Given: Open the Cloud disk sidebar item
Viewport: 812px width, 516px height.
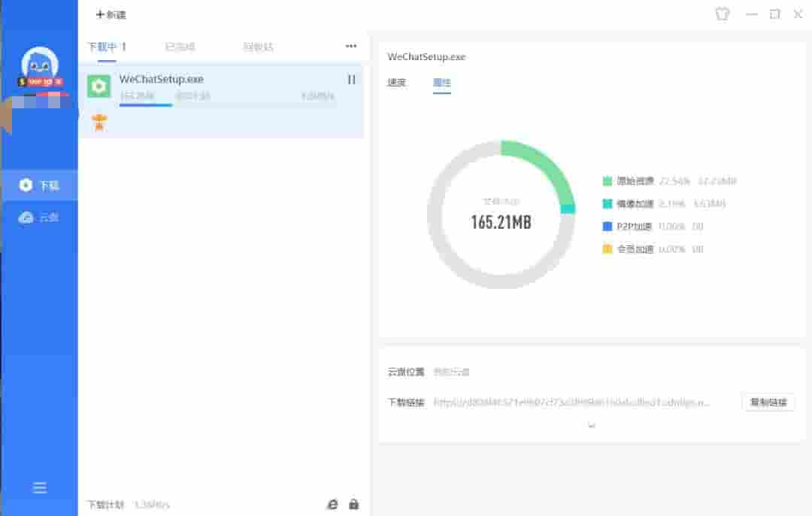Looking at the screenshot, I should 39,217.
